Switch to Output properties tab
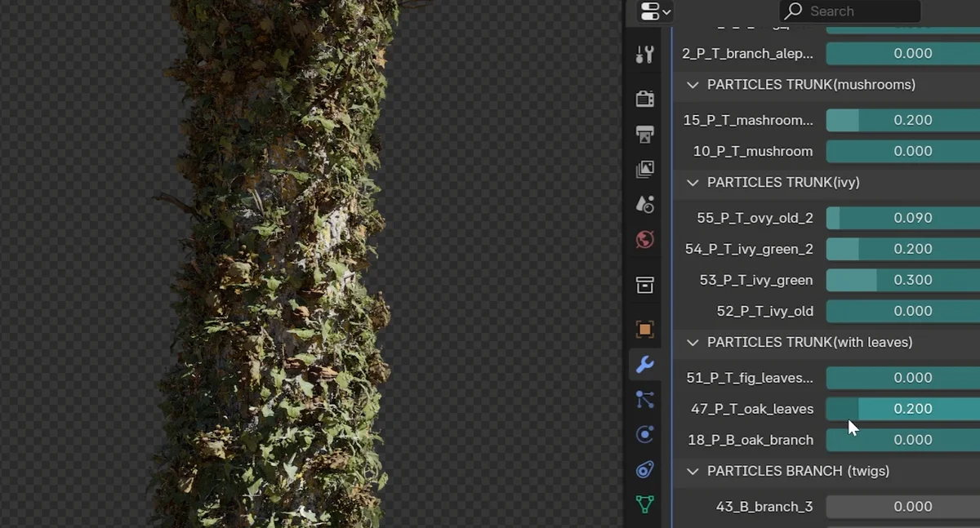980x528 pixels. [x=645, y=134]
